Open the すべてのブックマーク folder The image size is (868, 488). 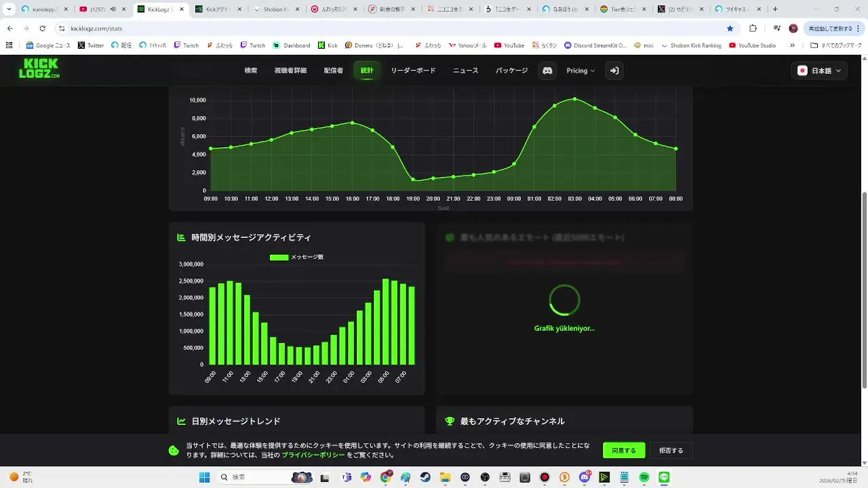pyautogui.click(x=836, y=45)
